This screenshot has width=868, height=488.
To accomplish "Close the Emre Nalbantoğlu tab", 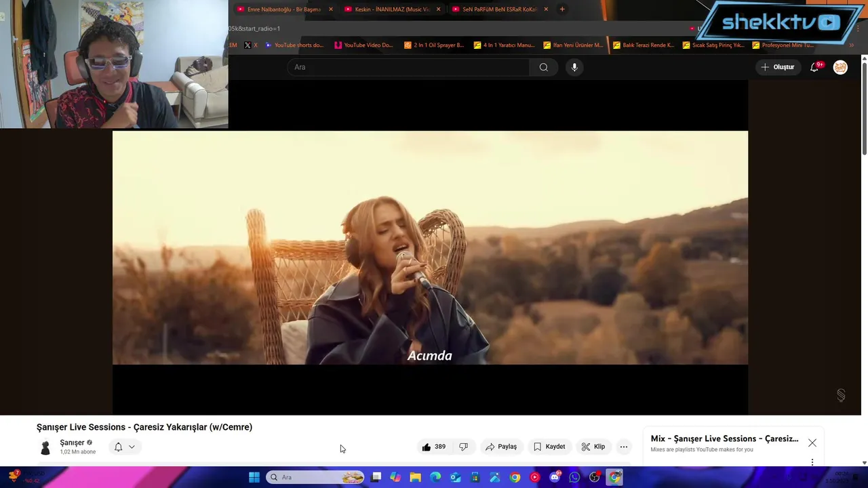I will point(331,9).
